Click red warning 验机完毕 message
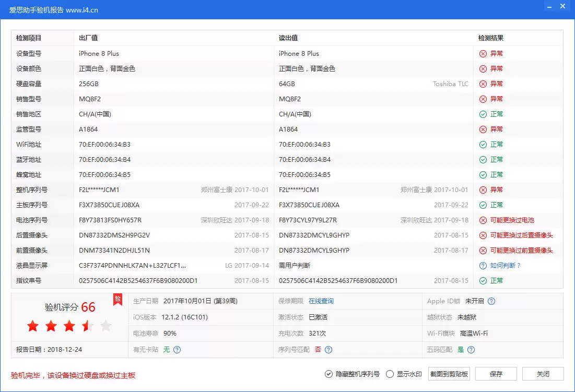Image resolution: width=575 pixels, height=392 pixels. pos(73,375)
